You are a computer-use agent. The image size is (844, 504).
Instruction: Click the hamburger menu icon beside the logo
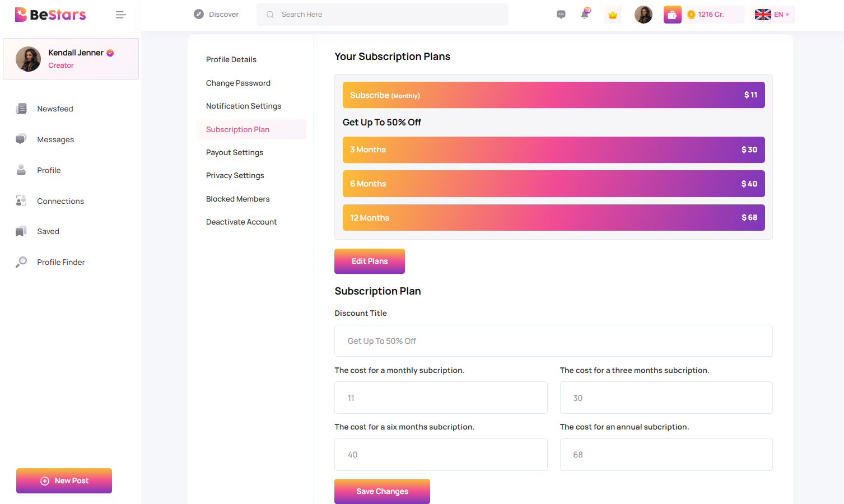click(120, 15)
